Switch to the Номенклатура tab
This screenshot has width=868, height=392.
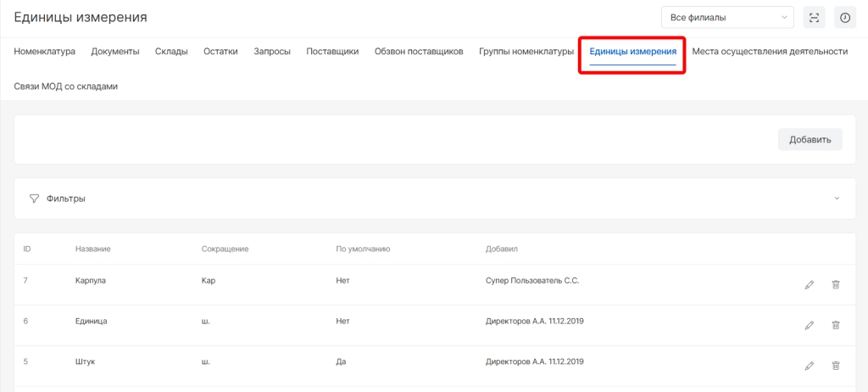45,52
